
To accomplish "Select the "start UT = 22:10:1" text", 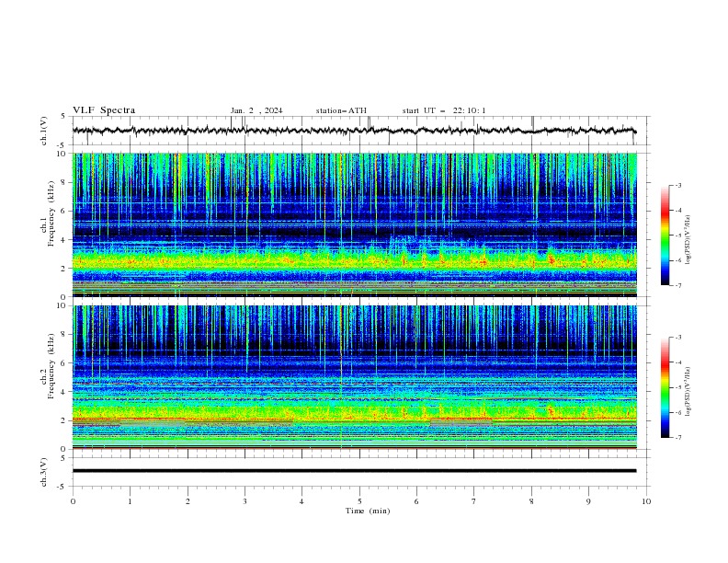I will coord(444,110).
